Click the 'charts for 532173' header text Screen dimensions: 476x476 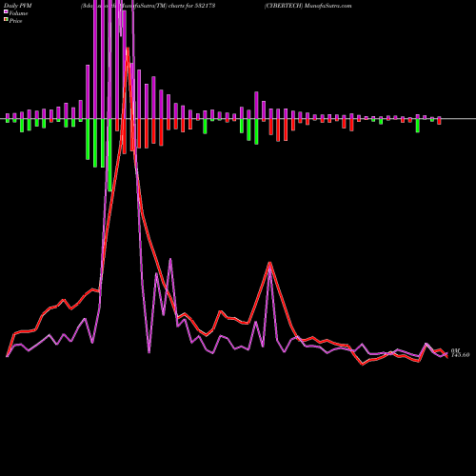(191, 6)
